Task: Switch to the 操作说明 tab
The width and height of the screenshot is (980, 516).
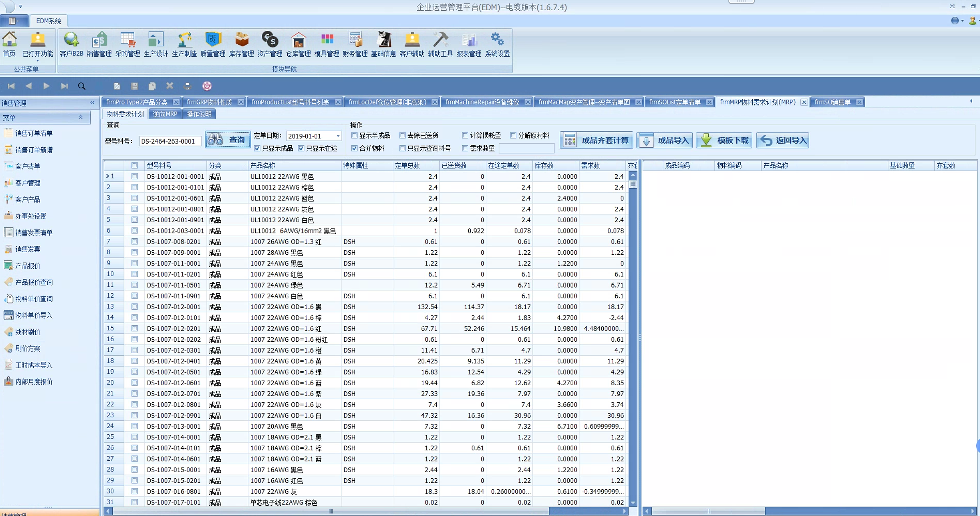Action: 199,114
